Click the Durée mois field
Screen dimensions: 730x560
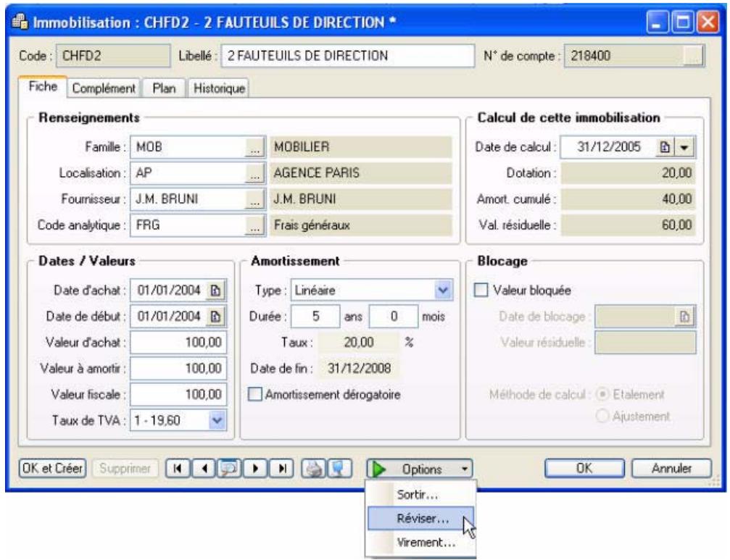coord(394,317)
